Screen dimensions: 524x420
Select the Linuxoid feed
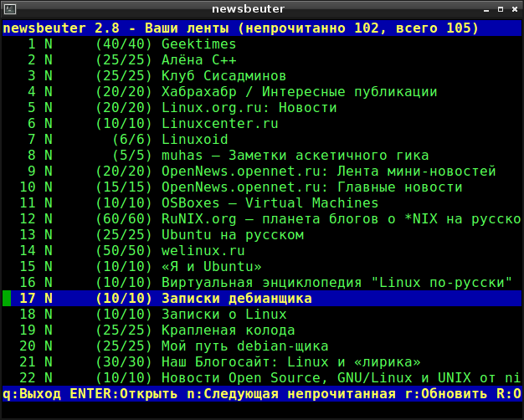262,140
